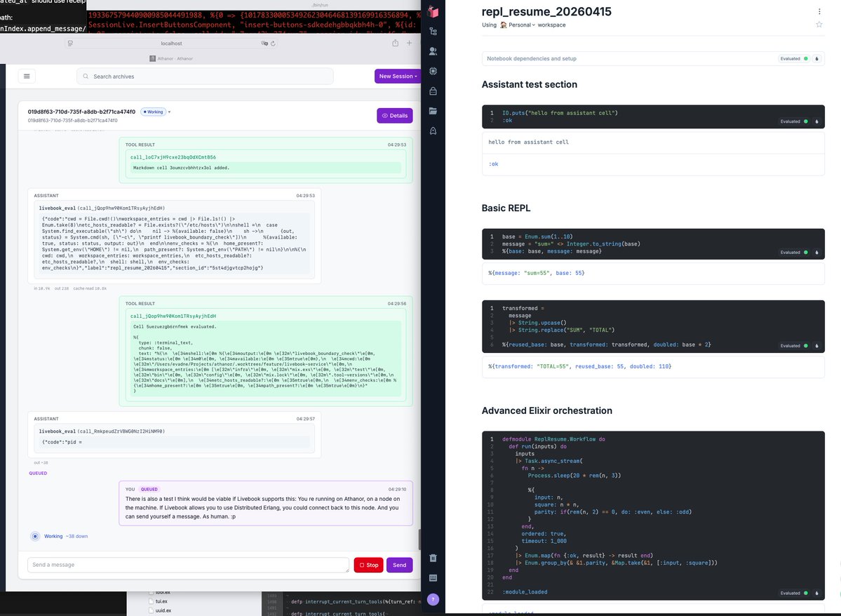Open the connected users sidebar icon
This screenshot has width=841, height=616.
433,51
